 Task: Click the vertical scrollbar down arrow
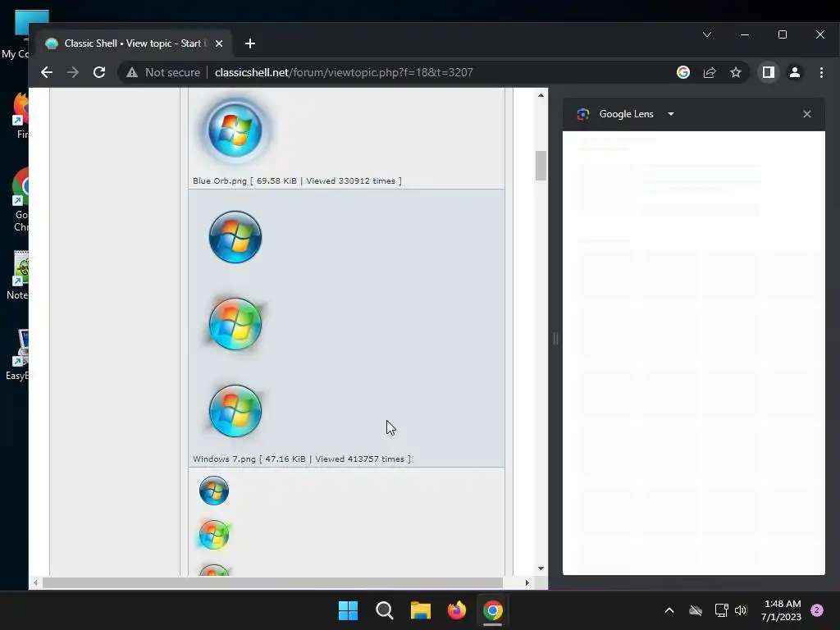point(541,568)
